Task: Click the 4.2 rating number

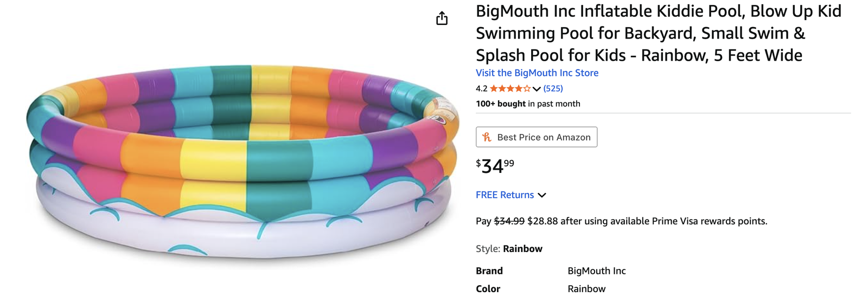Action: (481, 88)
